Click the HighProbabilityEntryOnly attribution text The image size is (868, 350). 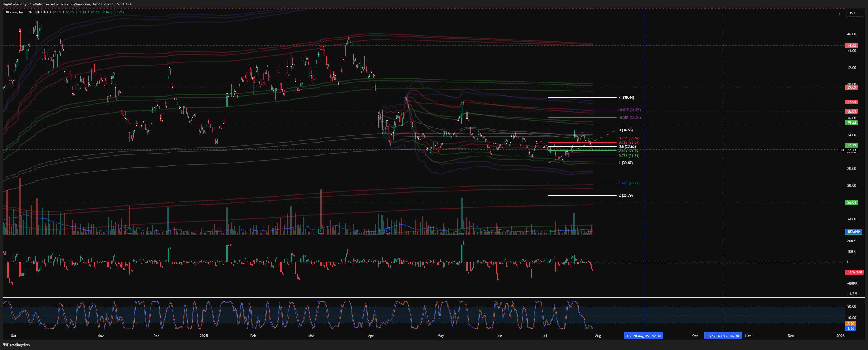(22, 4)
